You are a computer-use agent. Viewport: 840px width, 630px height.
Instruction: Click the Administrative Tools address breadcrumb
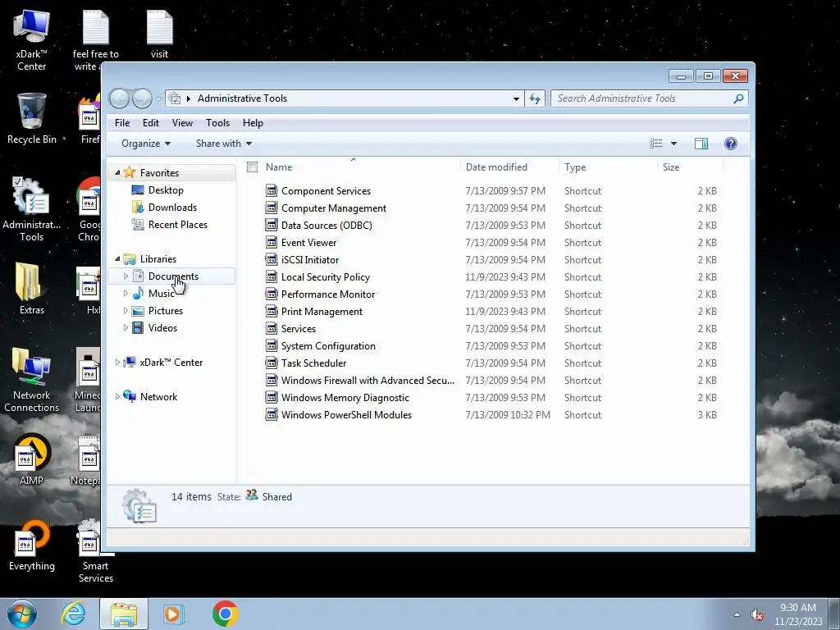point(242,98)
